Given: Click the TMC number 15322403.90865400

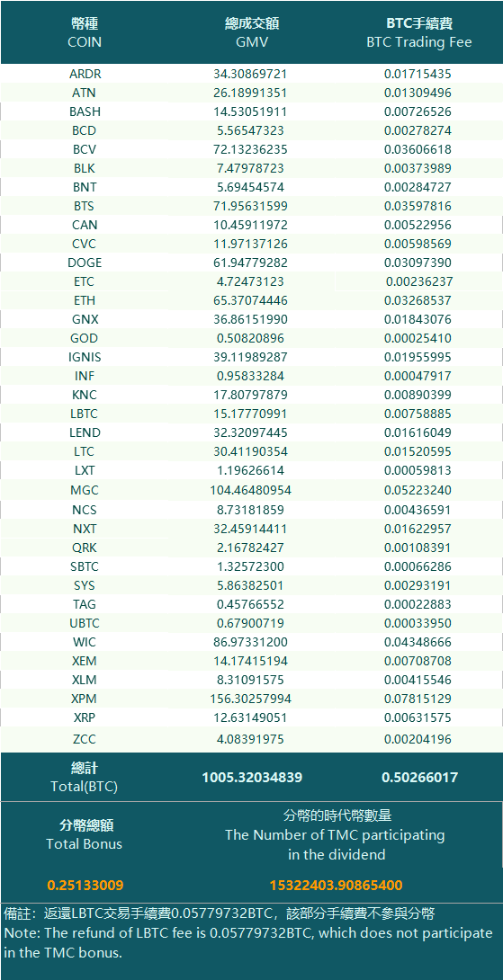Looking at the screenshot, I should pos(336,885).
